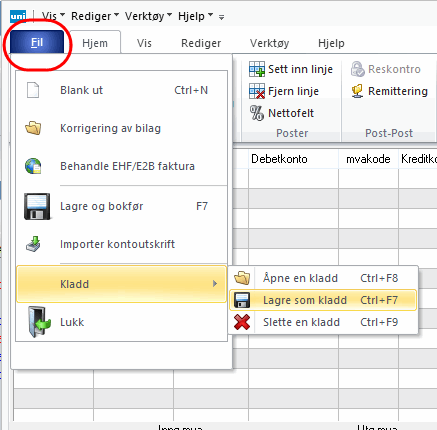The image size is (437, 430).
Task: Open the quick access customize arrow after Hjelp
Action: 221,17
